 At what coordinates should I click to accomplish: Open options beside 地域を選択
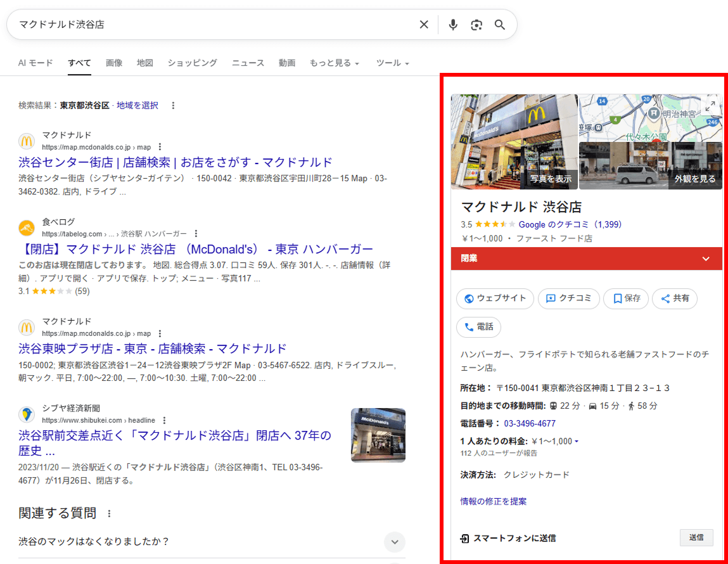click(x=173, y=105)
